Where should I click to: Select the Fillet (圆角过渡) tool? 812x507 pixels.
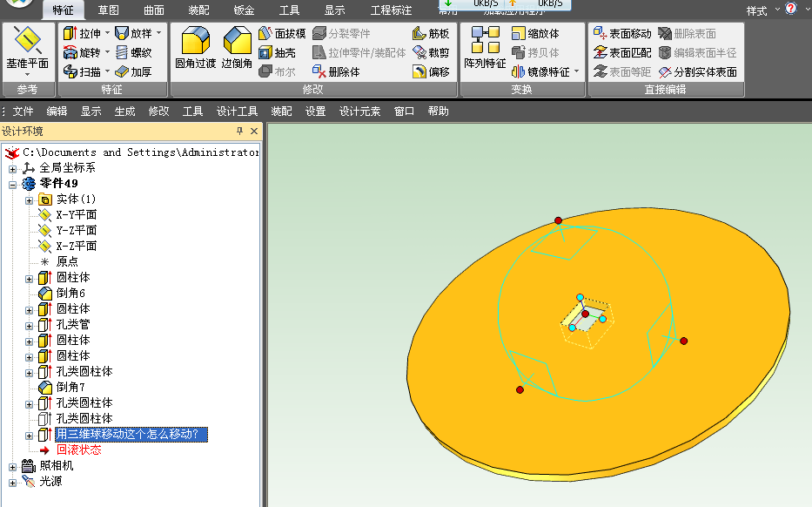[195, 43]
